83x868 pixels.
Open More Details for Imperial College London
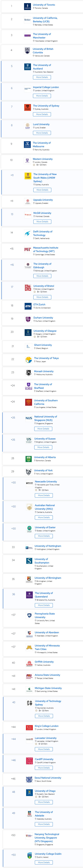click(42, 96)
